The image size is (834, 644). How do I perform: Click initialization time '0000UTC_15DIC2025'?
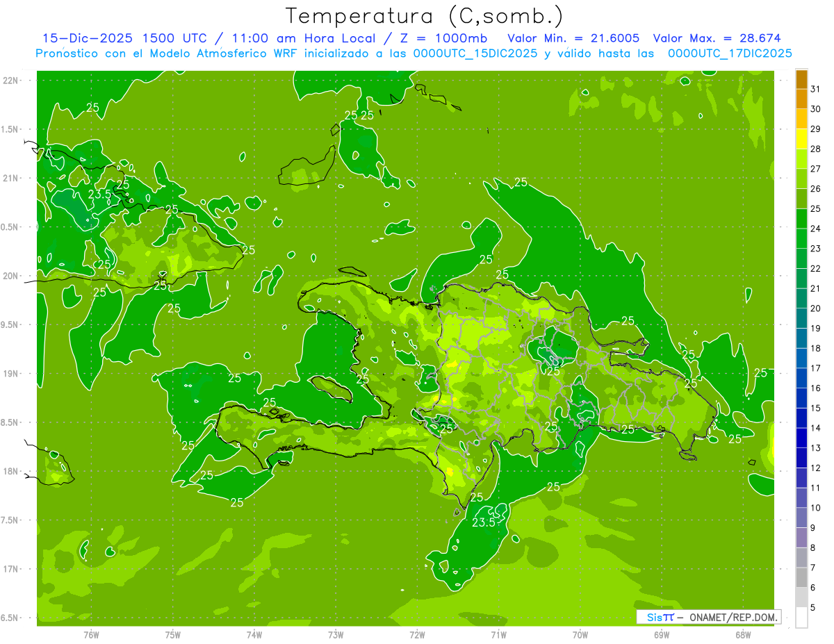tap(475, 53)
